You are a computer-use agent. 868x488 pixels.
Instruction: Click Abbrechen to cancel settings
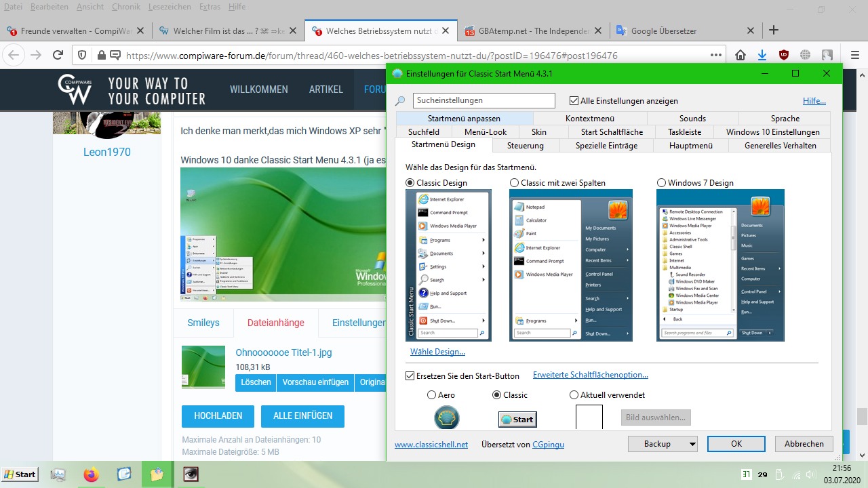804,444
